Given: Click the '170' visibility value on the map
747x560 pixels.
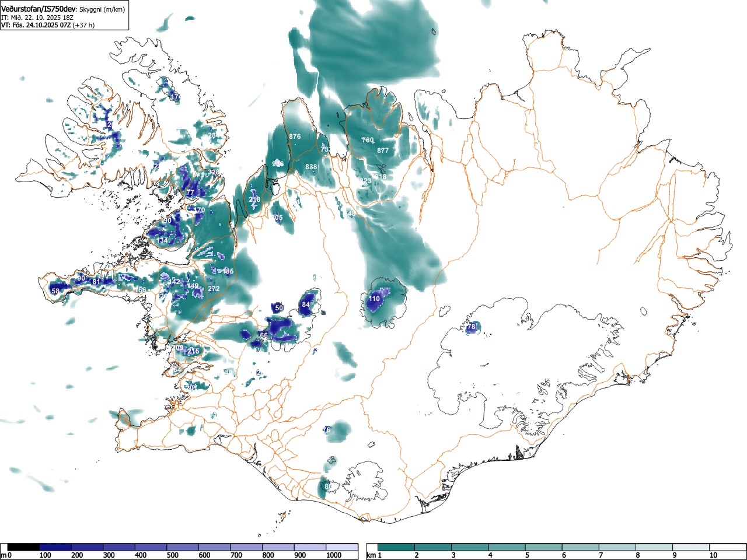Looking at the screenshot, I should [x=199, y=210].
